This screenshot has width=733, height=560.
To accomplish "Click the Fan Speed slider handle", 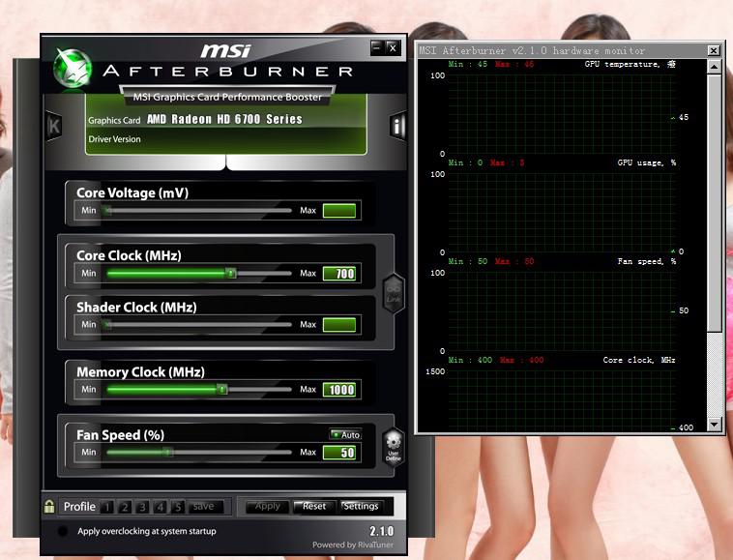I will pos(168,452).
